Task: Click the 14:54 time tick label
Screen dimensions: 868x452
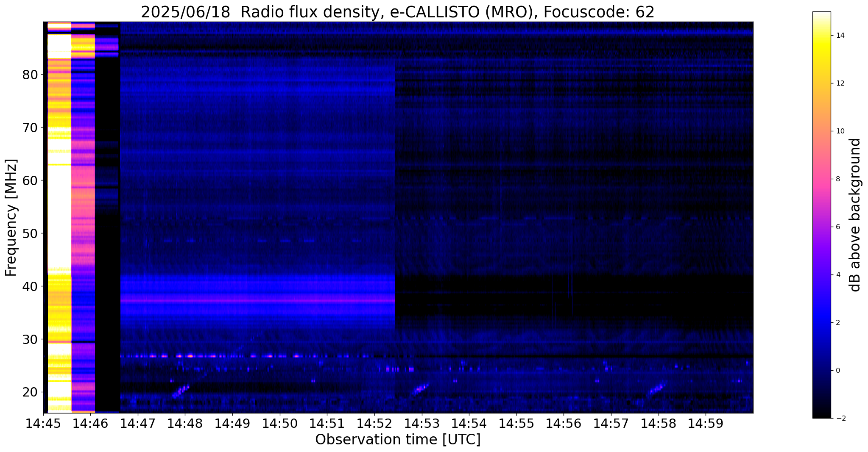Action: click(469, 423)
